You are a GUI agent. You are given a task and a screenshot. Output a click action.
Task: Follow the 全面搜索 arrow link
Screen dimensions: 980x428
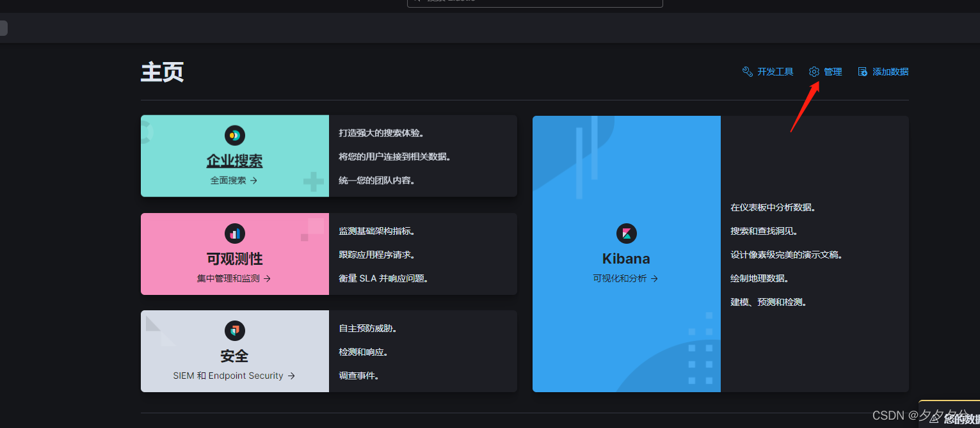pyautogui.click(x=234, y=180)
